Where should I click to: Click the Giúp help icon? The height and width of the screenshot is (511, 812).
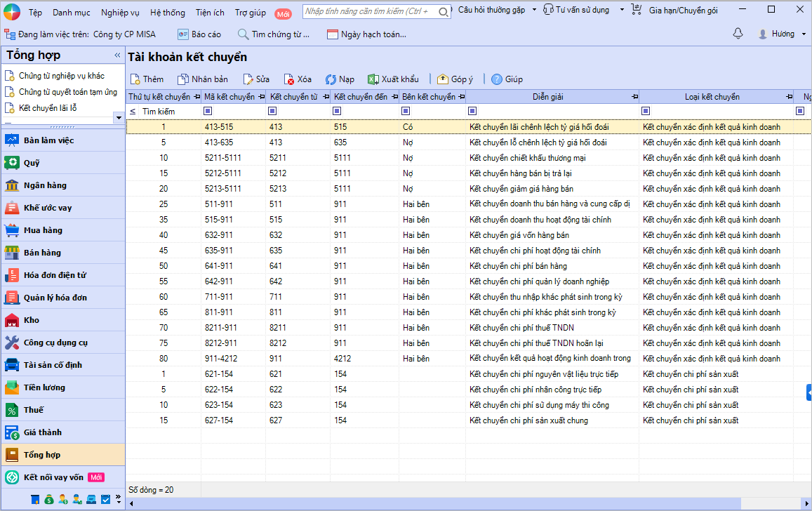pyautogui.click(x=497, y=79)
